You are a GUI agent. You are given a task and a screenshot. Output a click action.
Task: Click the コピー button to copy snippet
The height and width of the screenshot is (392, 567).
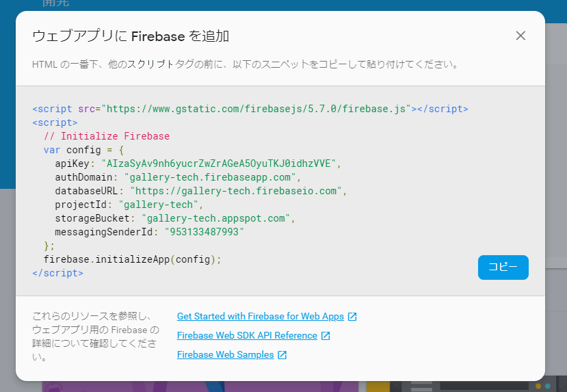(x=503, y=267)
